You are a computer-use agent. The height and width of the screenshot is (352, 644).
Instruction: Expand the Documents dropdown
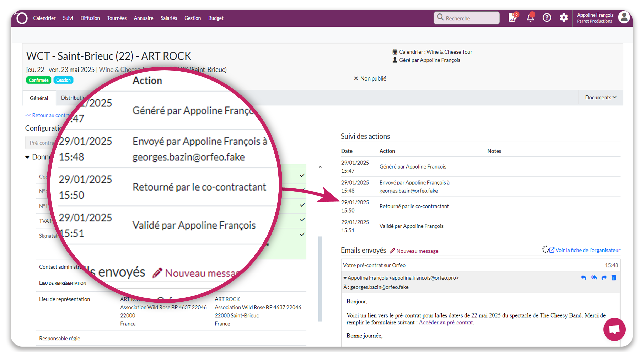[601, 97]
